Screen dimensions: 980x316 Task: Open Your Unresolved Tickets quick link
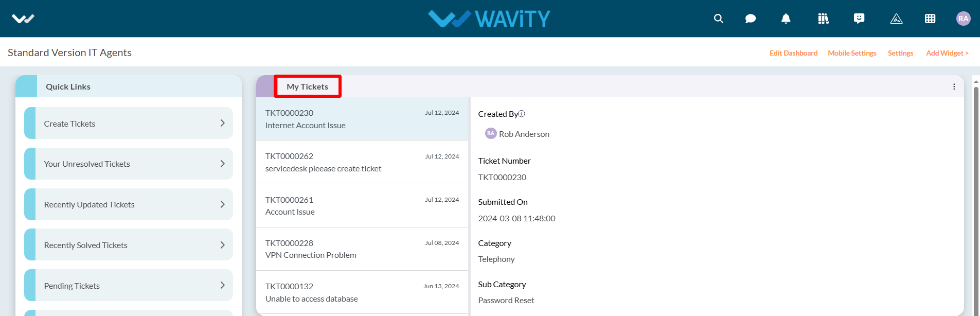pyautogui.click(x=129, y=164)
